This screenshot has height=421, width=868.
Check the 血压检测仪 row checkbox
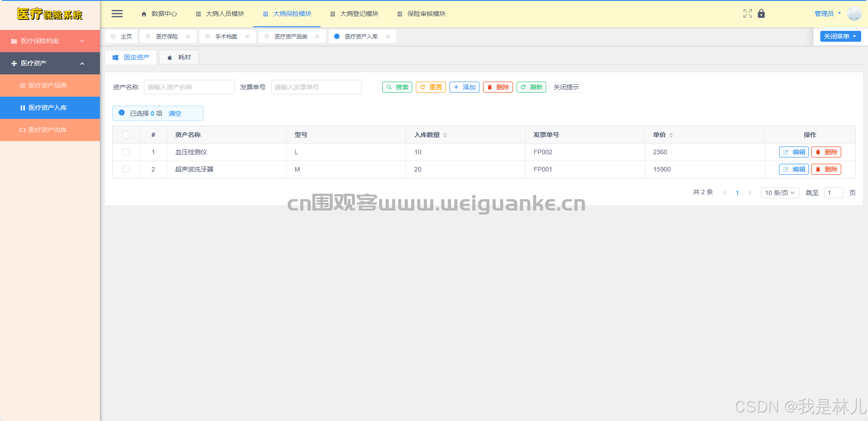pos(126,152)
